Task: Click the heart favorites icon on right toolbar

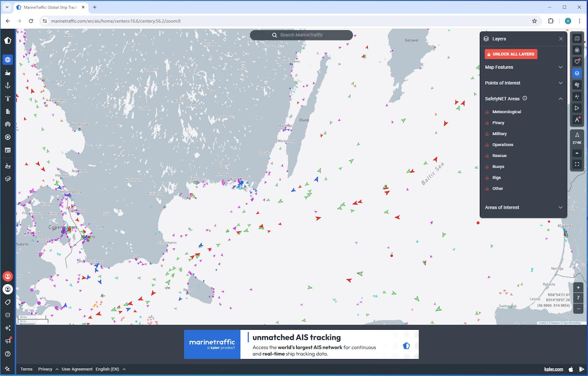Action: tap(577, 62)
